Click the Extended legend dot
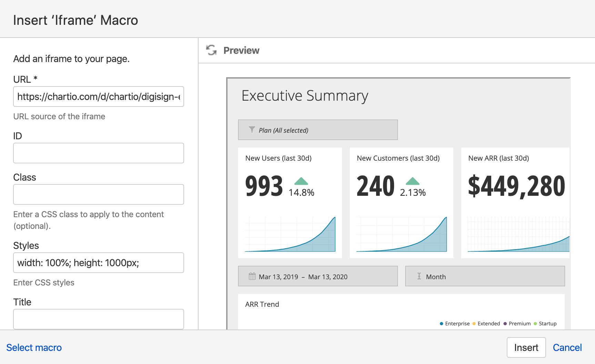The height and width of the screenshot is (364, 595). point(474,324)
